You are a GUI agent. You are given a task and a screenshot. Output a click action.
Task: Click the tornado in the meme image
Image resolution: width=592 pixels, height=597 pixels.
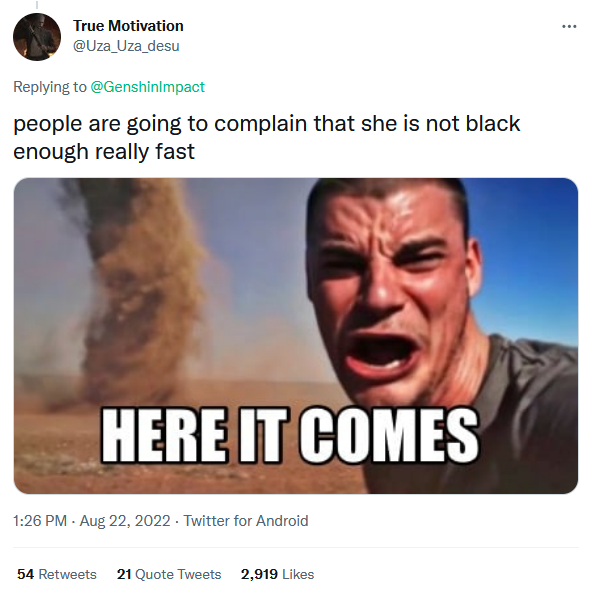(137, 289)
